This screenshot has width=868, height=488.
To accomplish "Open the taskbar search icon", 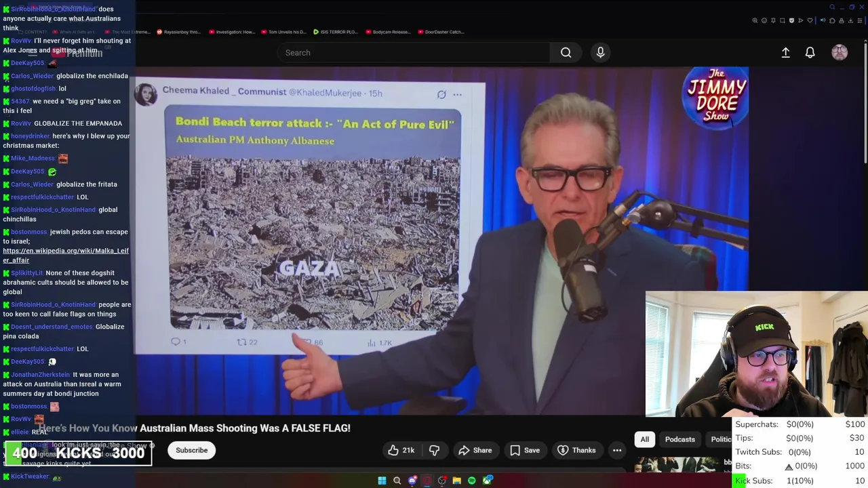I will [x=397, y=481].
